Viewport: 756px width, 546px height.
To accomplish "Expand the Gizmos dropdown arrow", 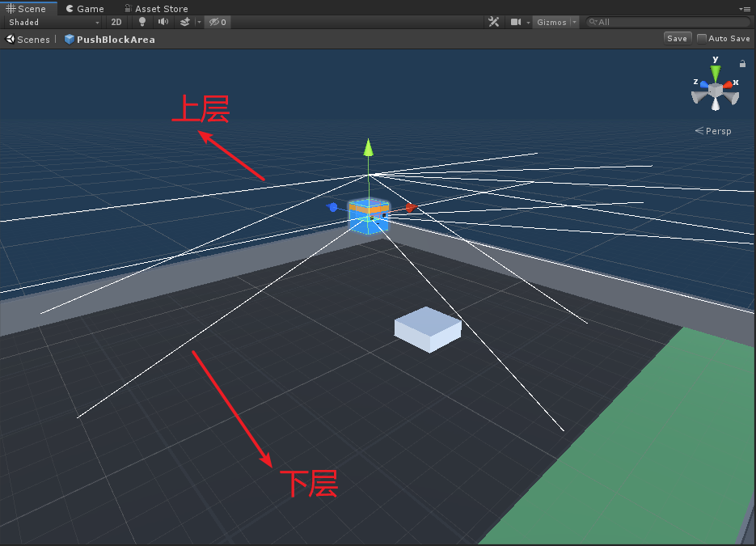I will 574,22.
